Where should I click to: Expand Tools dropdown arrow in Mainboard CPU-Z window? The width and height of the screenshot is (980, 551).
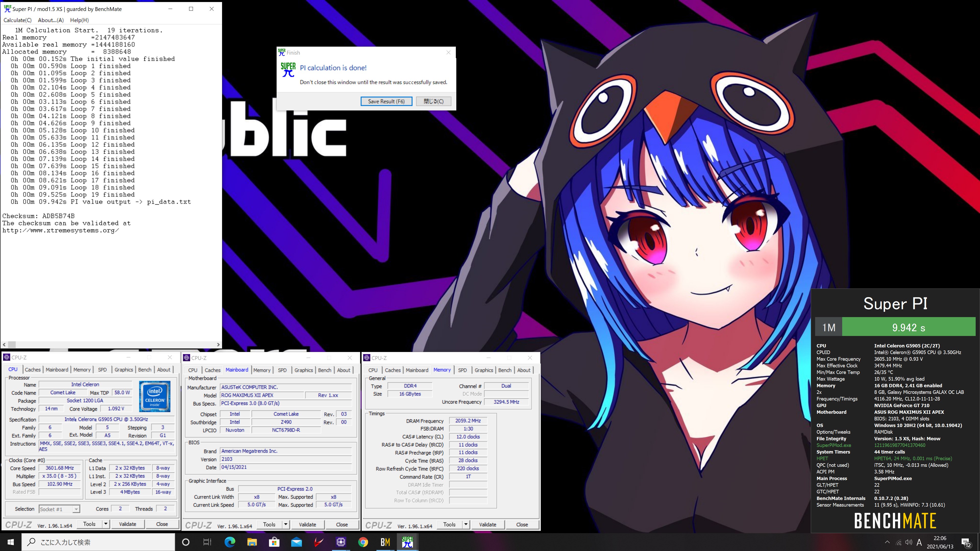click(x=286, y=524)
